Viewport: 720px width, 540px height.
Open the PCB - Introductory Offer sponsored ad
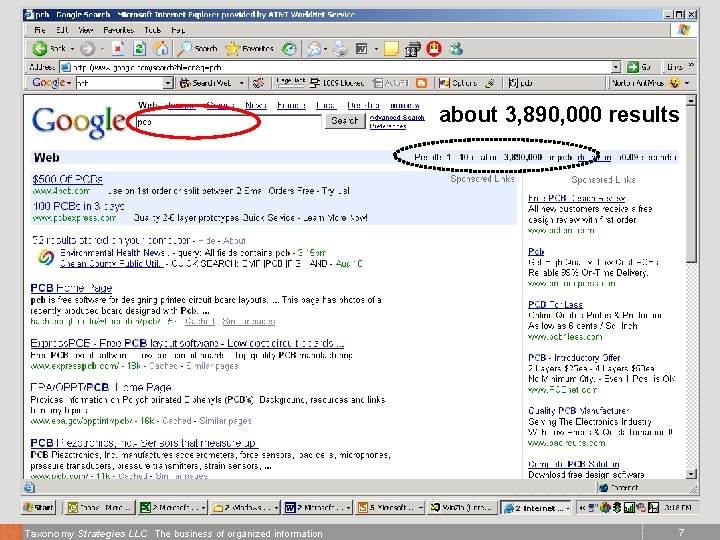574,357
